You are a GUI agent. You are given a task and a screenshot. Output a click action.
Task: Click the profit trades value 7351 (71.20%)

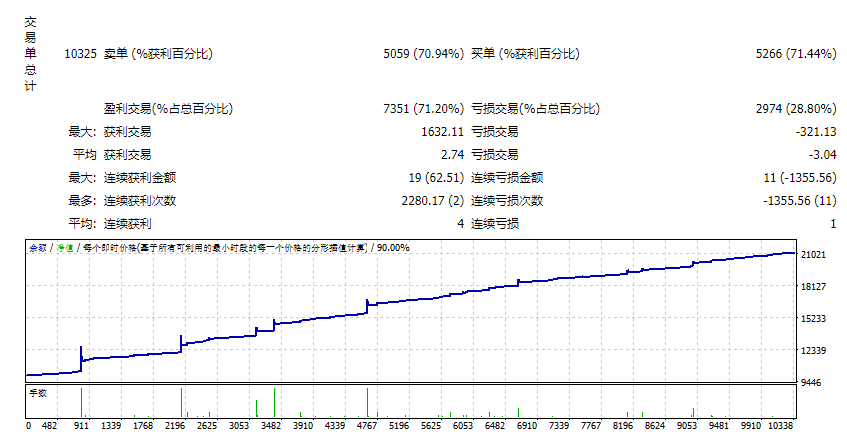[424, 109]
